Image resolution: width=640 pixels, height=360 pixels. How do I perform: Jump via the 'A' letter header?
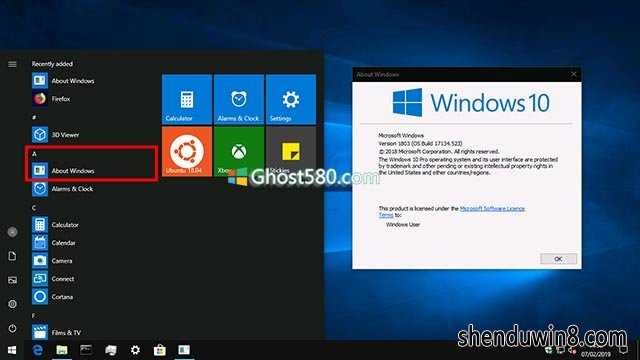(x=34, y=154)
